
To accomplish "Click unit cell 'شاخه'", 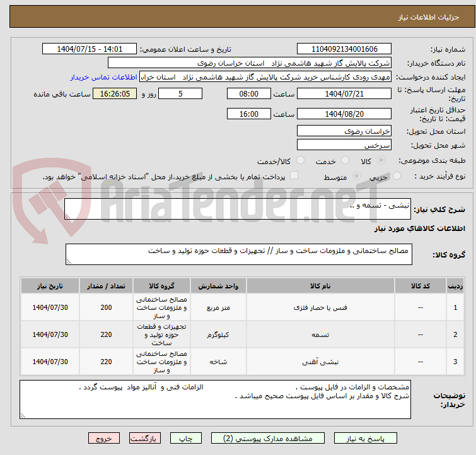I will 218,362.
